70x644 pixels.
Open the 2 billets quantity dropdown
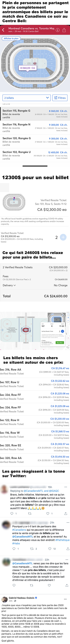tap(27, 98)
